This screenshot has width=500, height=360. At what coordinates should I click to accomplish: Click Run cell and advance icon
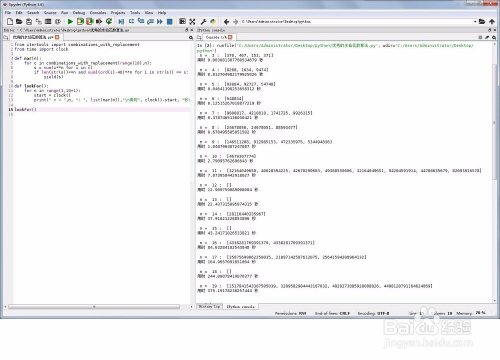click(90, 22)
